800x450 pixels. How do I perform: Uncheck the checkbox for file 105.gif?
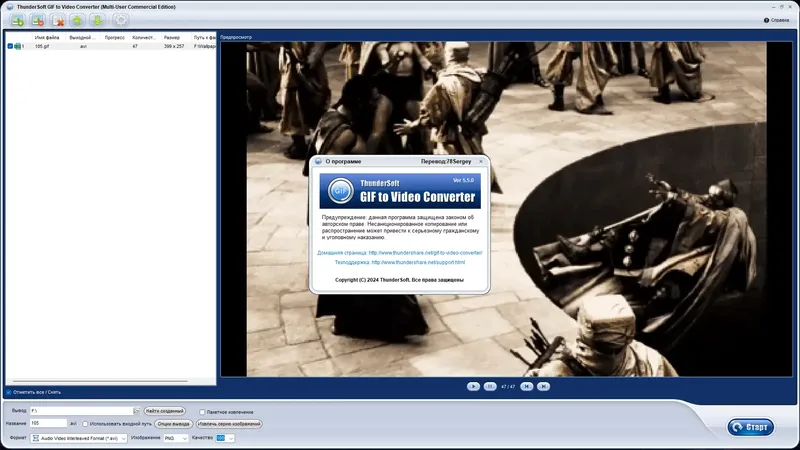(10, 46)
